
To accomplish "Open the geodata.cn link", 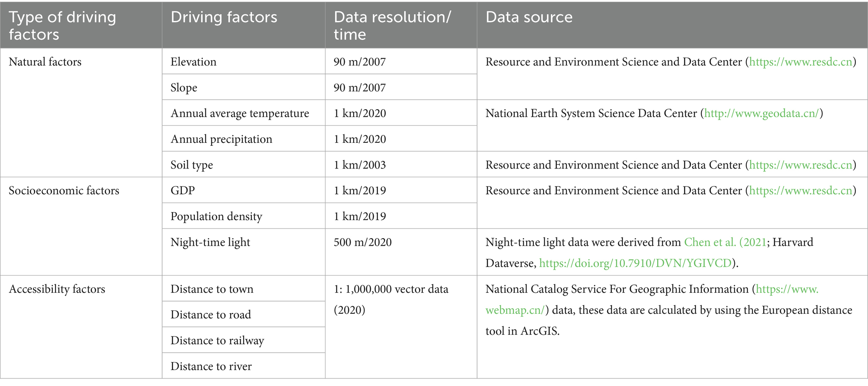I will (x=762, y=113).
